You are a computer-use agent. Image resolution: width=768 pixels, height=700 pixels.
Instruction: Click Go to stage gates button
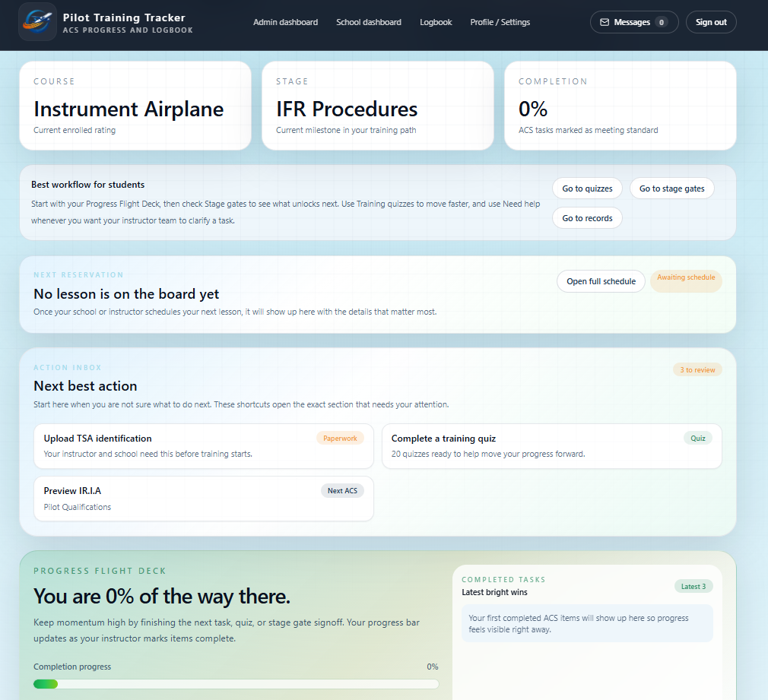point(672,188)
